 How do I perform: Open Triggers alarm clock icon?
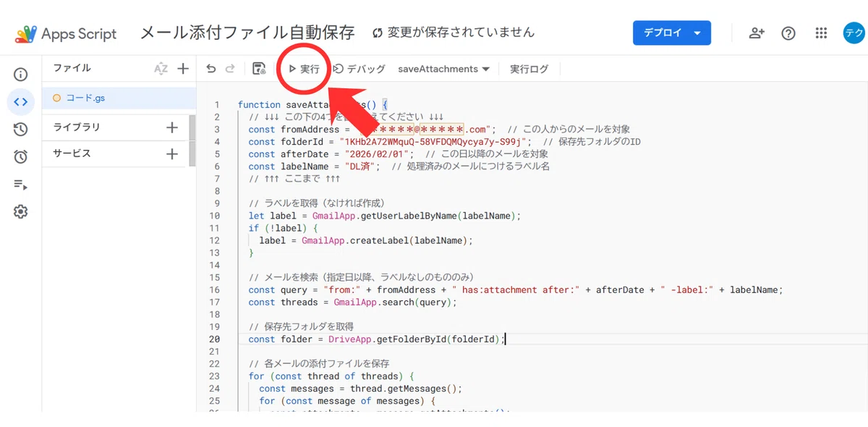click(x=20, y=157)
